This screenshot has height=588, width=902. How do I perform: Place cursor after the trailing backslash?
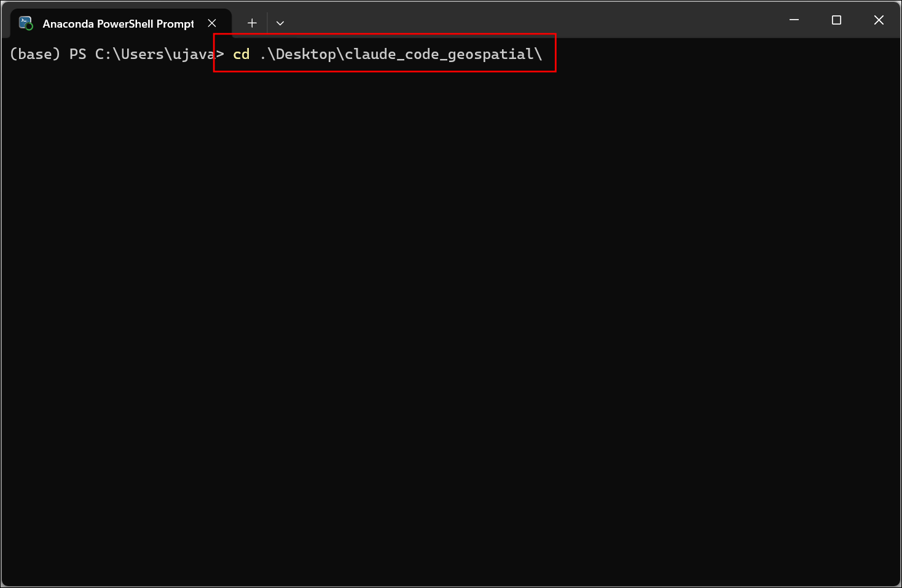tap(544, 54)
